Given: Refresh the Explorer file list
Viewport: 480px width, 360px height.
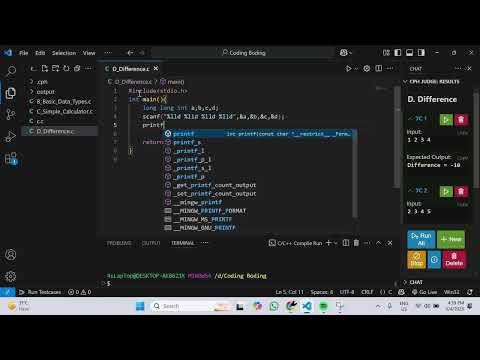Looking at the screenshot, I should (66, 69).
